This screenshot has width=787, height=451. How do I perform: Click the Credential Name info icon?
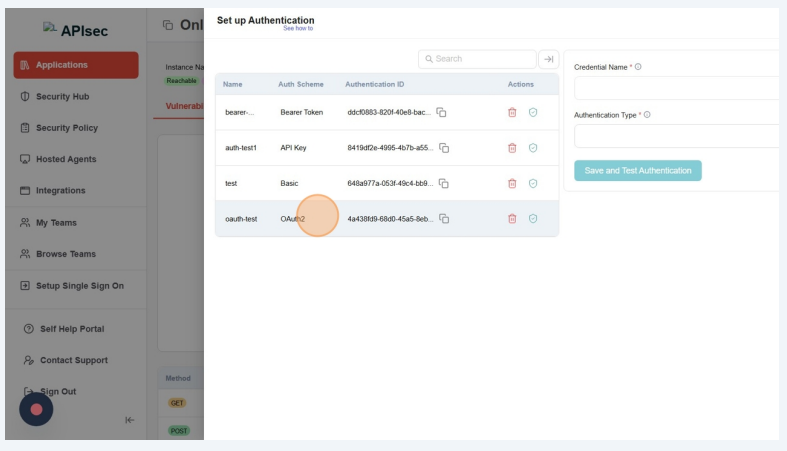pos(638,67)
